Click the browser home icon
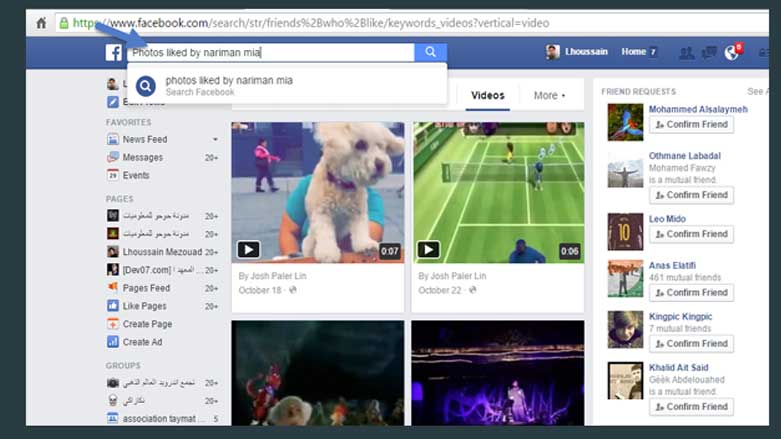This screenshot has height=439, width=781. (x=41, y=21)
